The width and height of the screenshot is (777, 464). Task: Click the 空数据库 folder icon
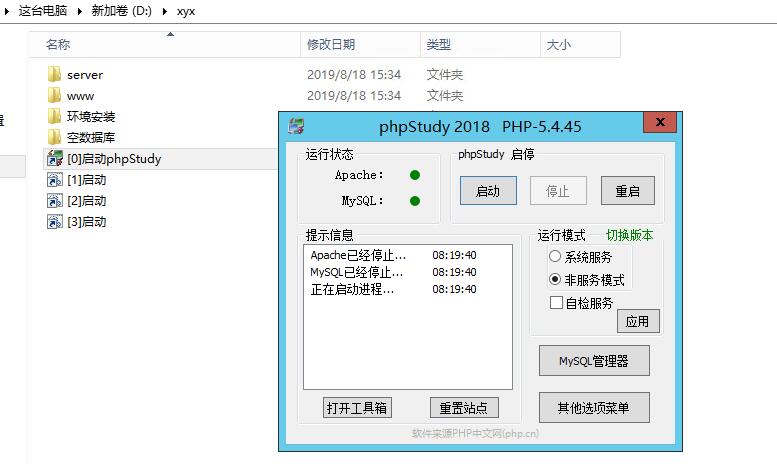coord(54,138)
